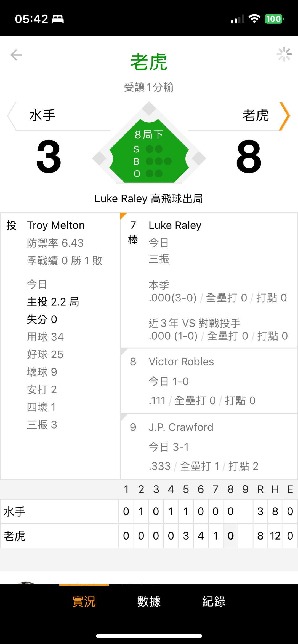This screenshot has width=298, height=644.
Task: Tap the orange right chevron beside 老虎
Action: click(x=284, y=116)
